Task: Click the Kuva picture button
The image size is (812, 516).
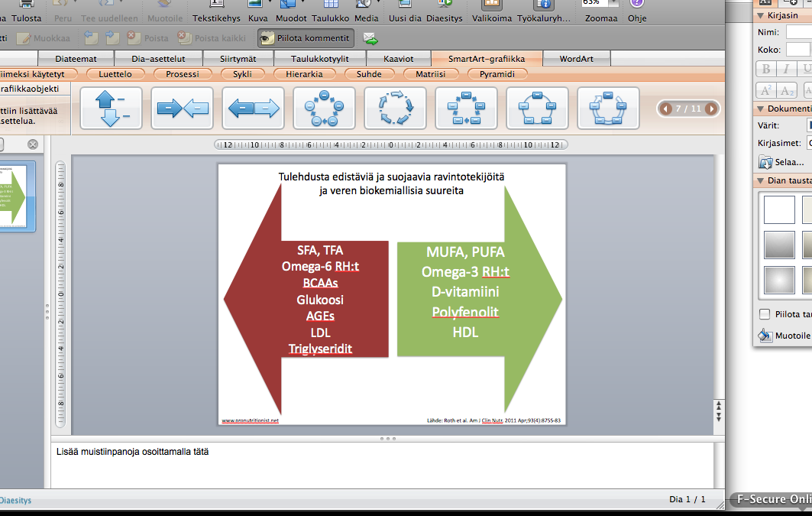Action: [x=257, y=11]
